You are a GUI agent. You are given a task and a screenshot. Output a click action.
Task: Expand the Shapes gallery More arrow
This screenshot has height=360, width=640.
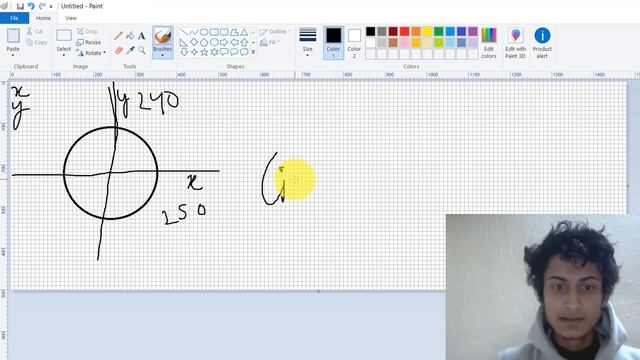[253, 52]
